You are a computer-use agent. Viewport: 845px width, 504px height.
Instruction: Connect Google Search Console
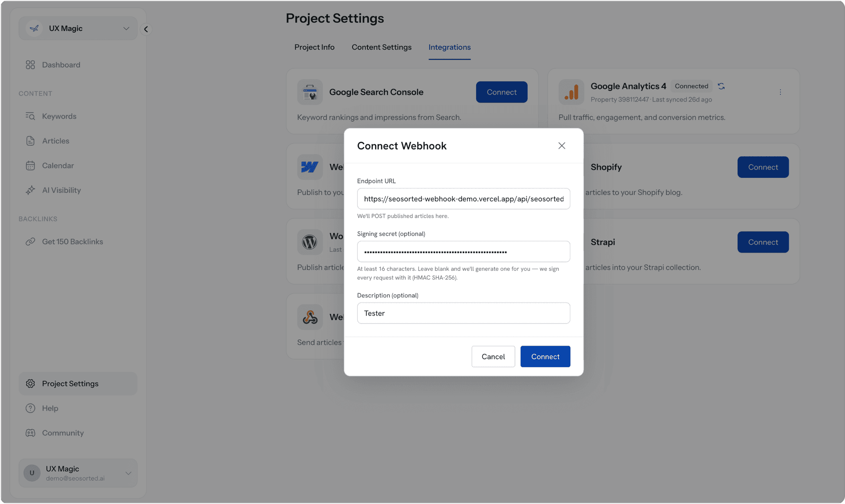[x=502, y=92]
